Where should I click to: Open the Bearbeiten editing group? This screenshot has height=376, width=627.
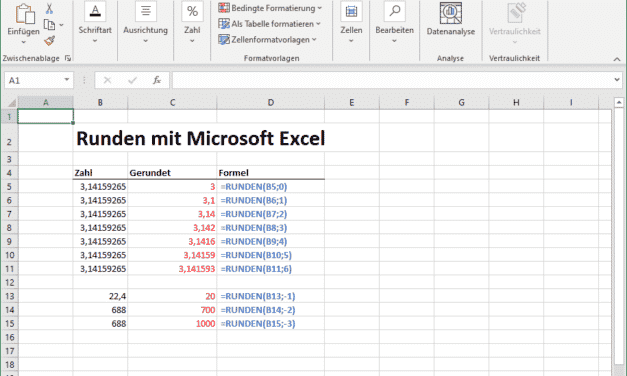394,23
